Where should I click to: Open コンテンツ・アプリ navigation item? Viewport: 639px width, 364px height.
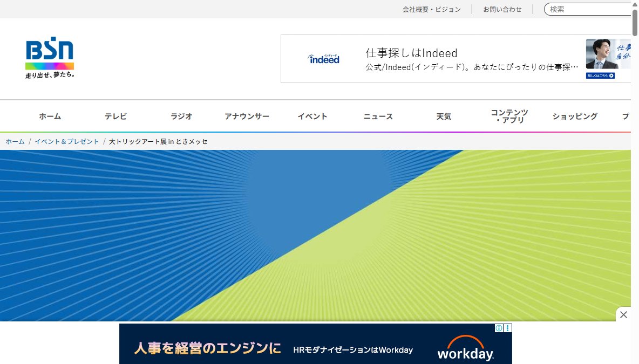509,116
